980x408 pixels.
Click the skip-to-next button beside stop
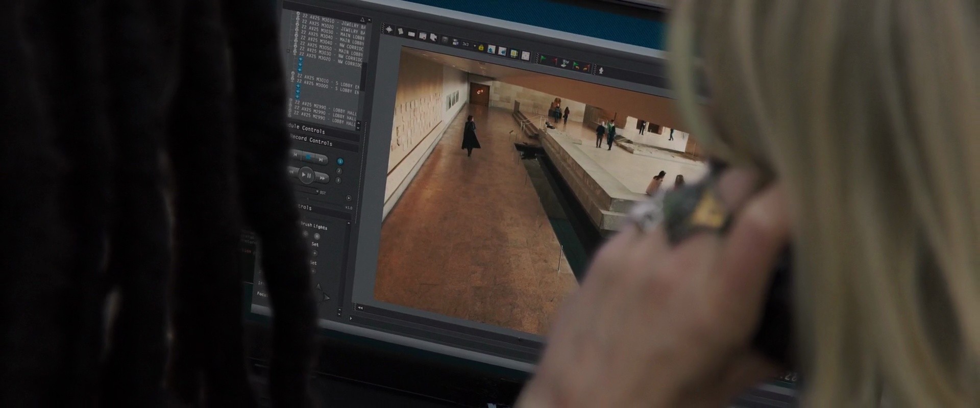[x=321, y=160]
